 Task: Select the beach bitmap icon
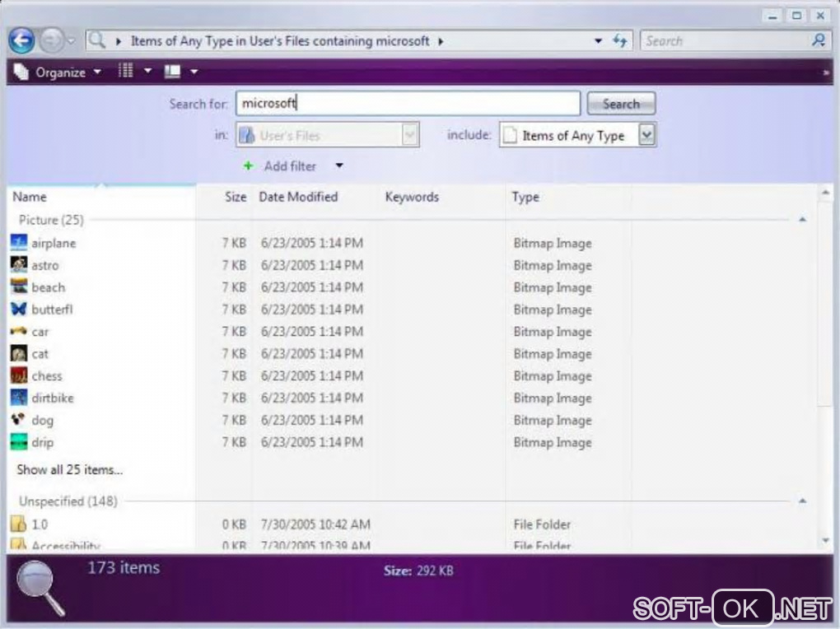point(19,287)
